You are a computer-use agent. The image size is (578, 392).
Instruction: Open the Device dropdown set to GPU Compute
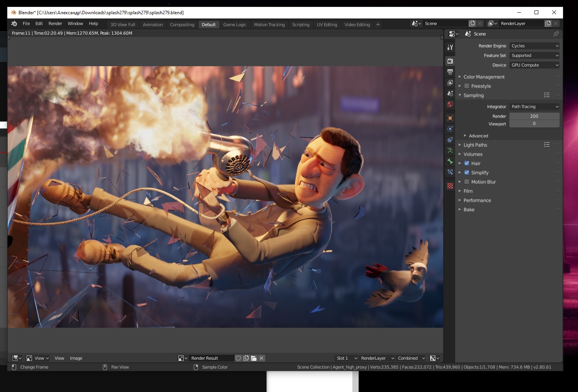pos(534,65)
